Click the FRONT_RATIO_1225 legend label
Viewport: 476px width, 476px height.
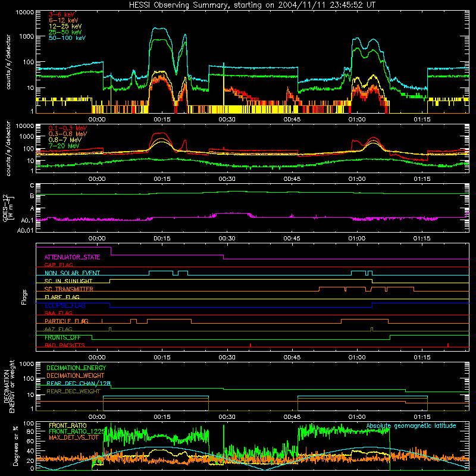(77, 431)
